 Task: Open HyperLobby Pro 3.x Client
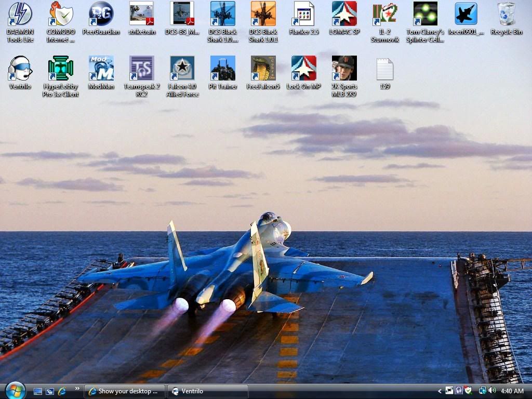(60, 69)
